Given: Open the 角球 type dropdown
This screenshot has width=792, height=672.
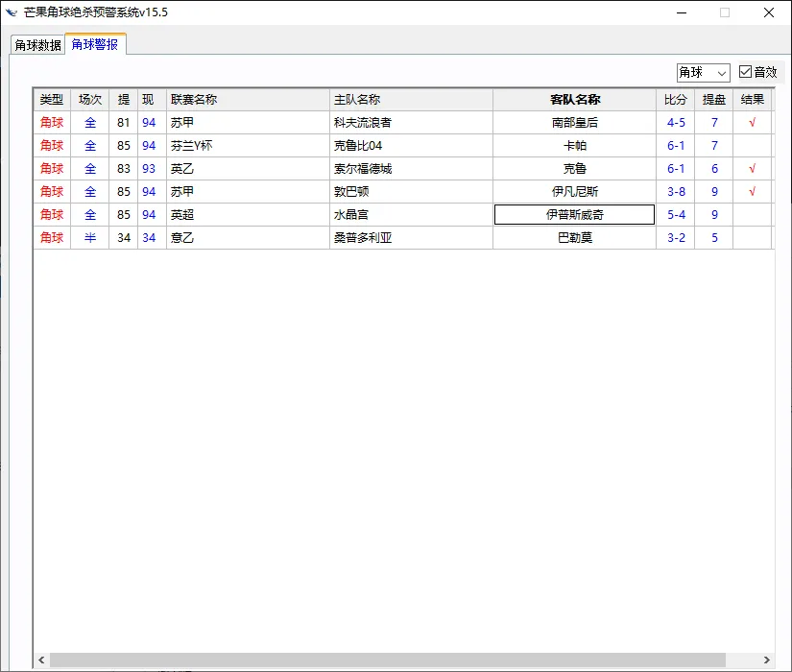Looking at the screenshot, I should pyautogui.click(x=703, y=73).
